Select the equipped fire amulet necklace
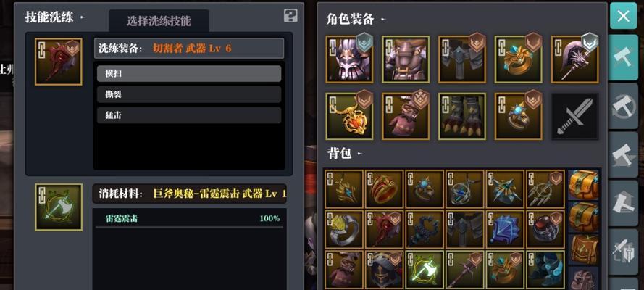Viewport: 644px width, 290px height. [x=349, y=116]
